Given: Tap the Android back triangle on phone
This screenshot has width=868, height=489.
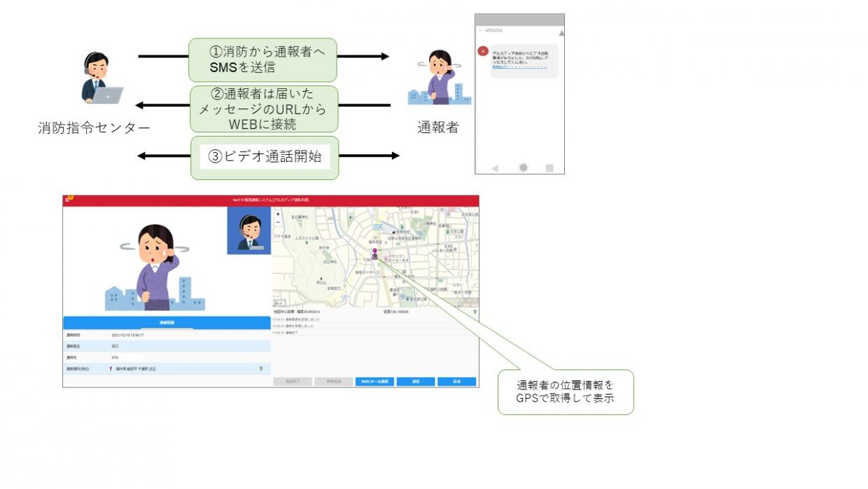Looking at the screenshot, I should tap(495, 168).
